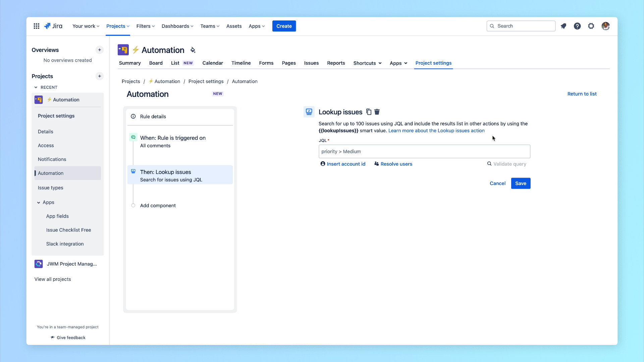
Task: Open the help question mark icon
Action: pyautogui.click(x=577, y=26)
